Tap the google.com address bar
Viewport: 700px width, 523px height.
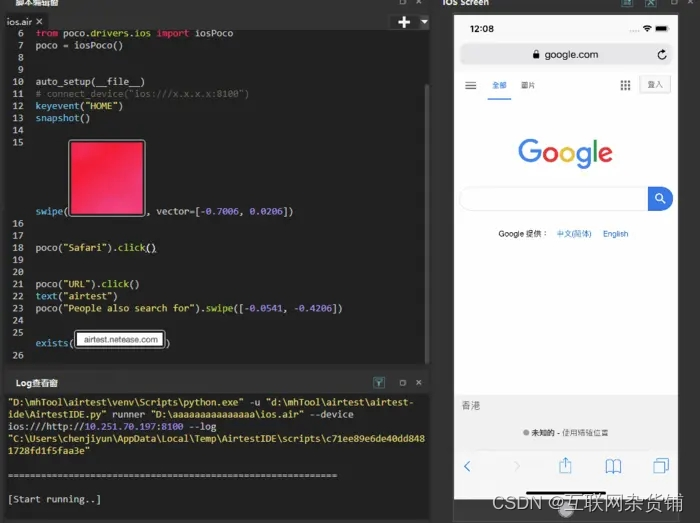tap(566, 54)
